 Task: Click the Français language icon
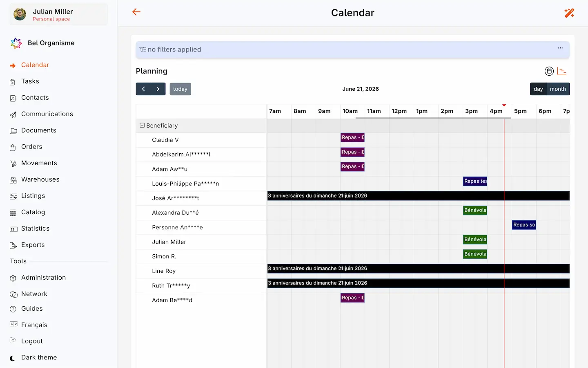[x=13, y=324]
